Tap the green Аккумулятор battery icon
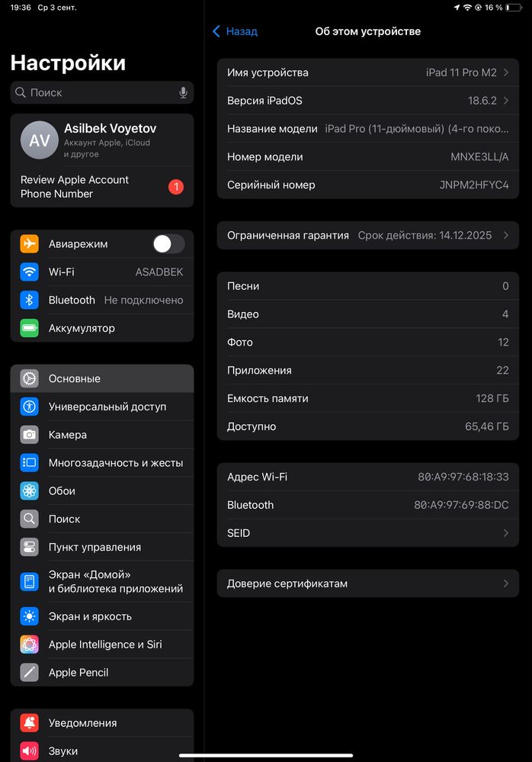The height and width of the screenshot is (762, 532). (x=29, y=328)
